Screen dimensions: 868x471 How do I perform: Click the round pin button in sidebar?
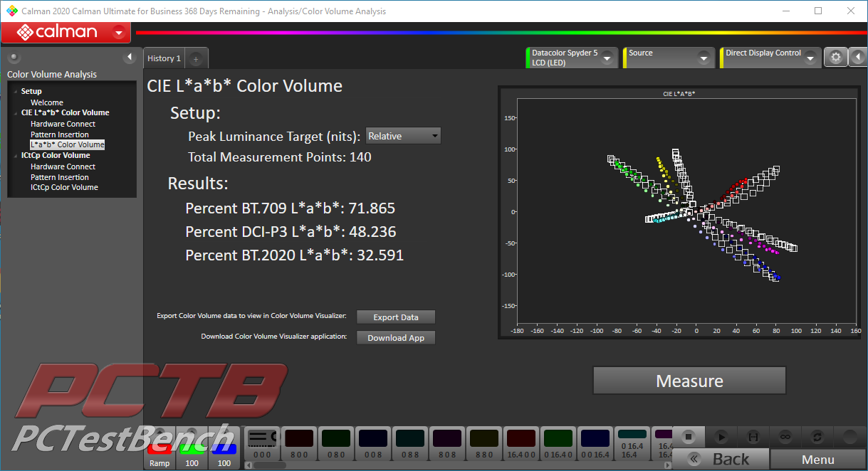14,58
